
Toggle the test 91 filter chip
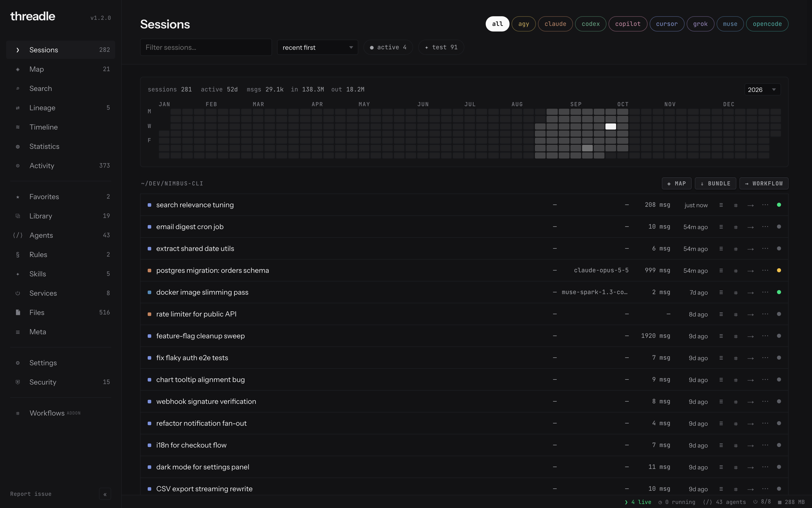point(441,47)
